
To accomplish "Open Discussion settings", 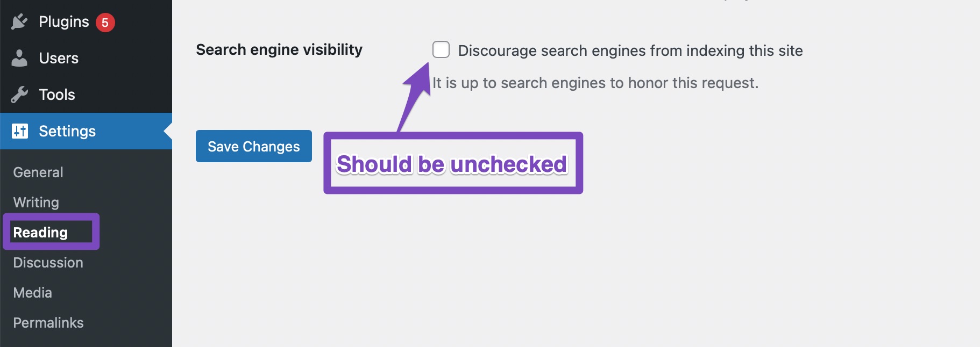I will 48,263.
